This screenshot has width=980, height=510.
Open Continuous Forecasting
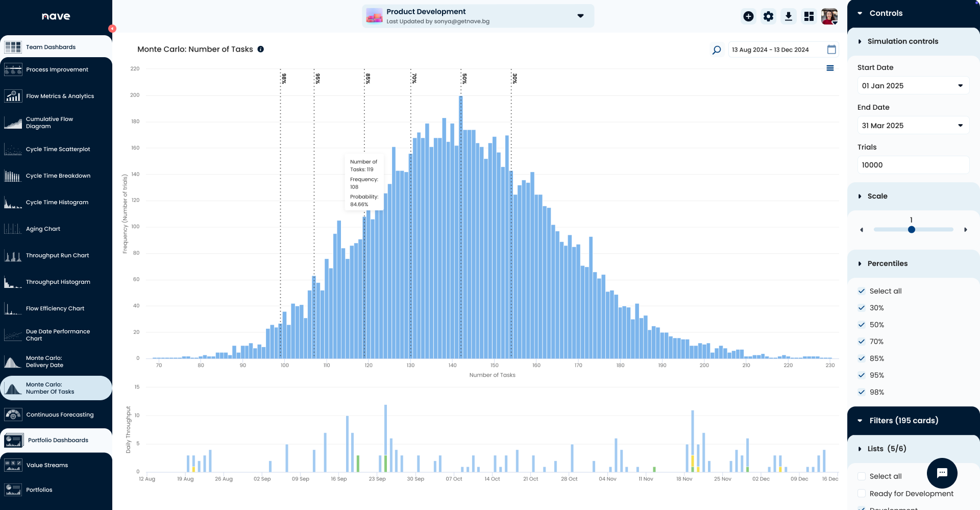pyautogui.click(x=60, y=415)
